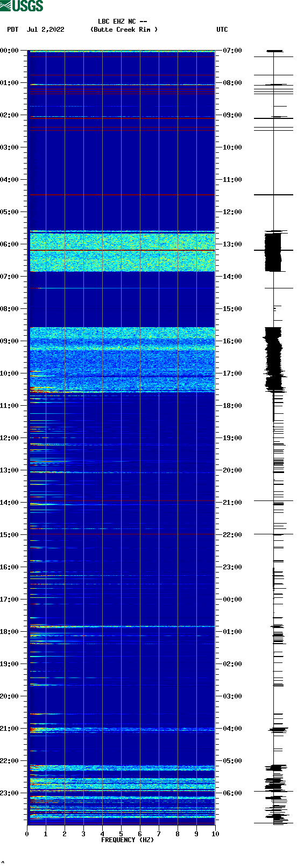Click frequency axis tick '5'
This screenshot has width=297, height=868.
tap(121, 834)
